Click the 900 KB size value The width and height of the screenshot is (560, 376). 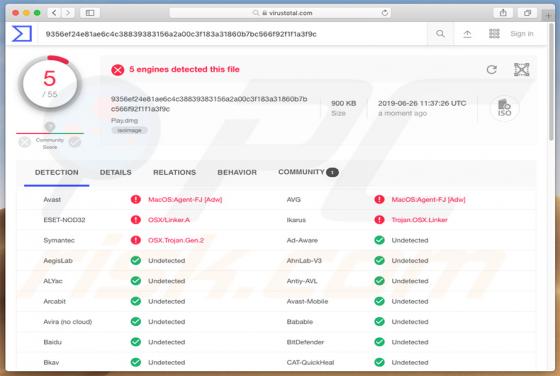tap(343, 103)
